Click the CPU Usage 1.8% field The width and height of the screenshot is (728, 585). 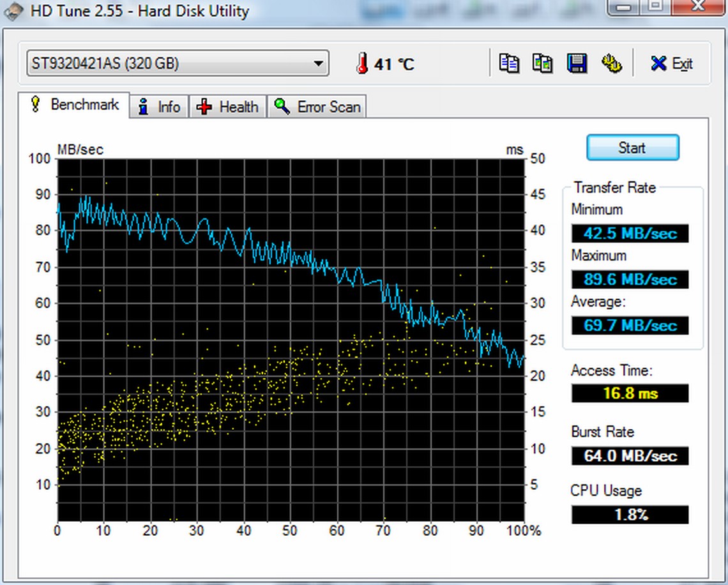pos(630,514)
